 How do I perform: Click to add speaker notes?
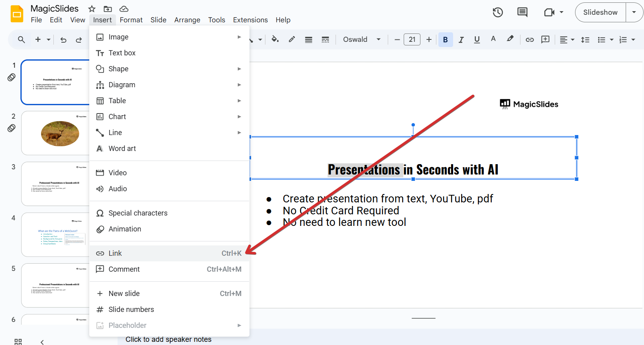tap(169, 339)
